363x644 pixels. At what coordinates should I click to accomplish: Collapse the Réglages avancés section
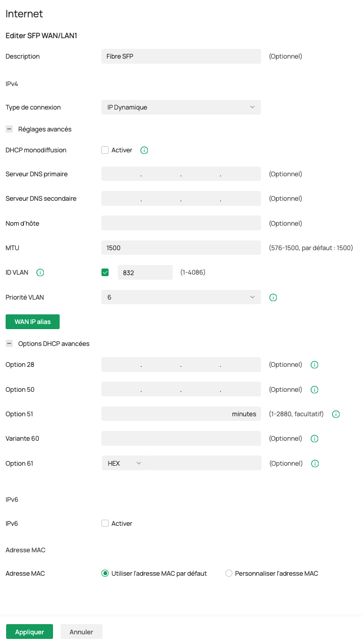(x=9, y=129)
